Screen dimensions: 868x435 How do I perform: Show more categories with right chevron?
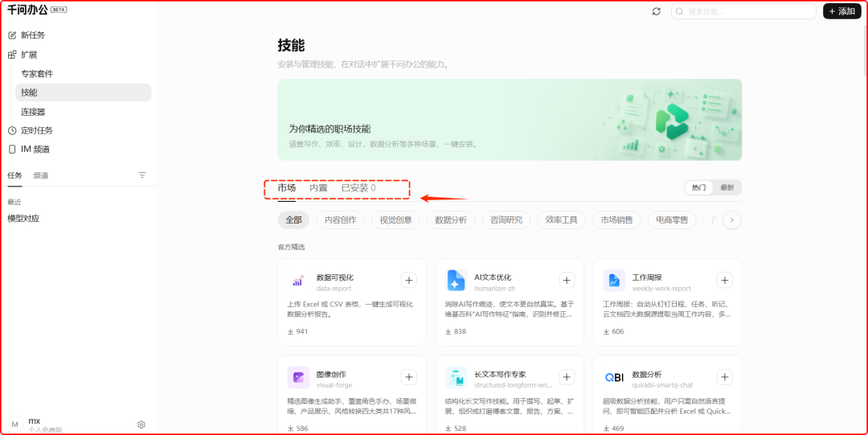tap(732, 220)
